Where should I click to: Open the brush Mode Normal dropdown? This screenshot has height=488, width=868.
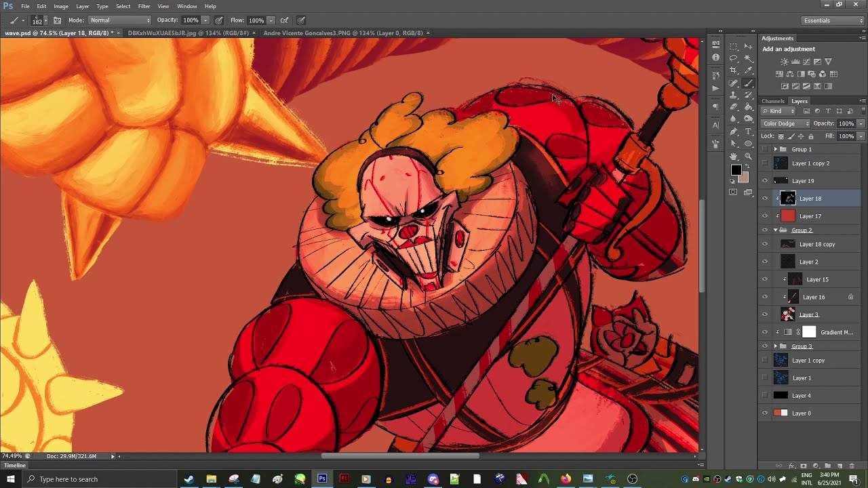[x=119, y=20]
